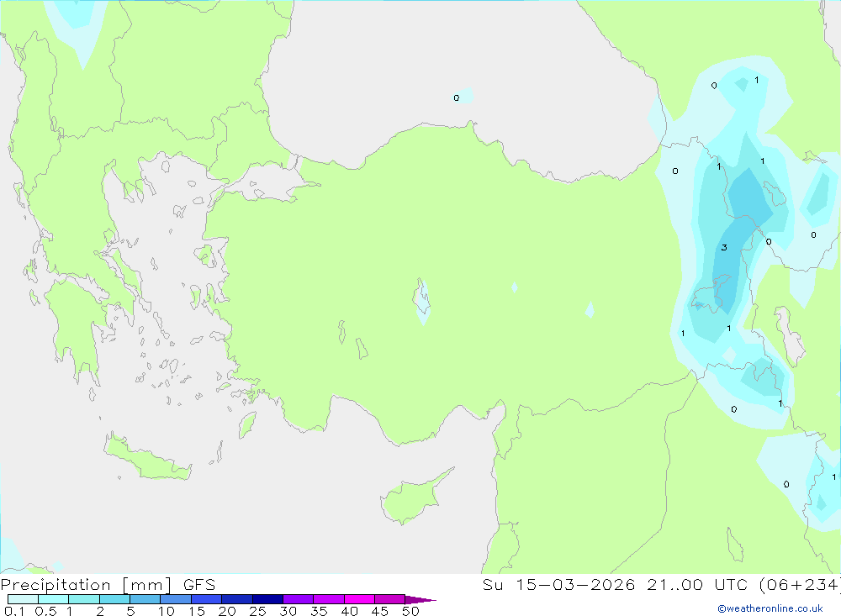Click the 0.1–0.5 mm legend color box

pyautogui.click(x=23, y=599)
